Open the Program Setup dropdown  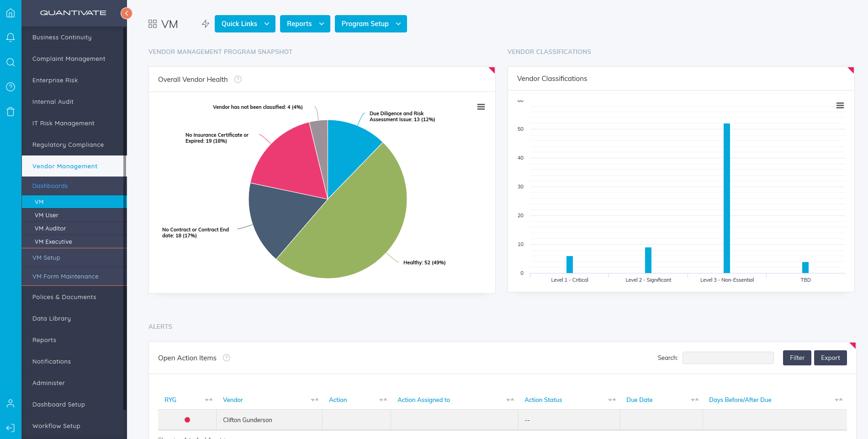(370, 23)
